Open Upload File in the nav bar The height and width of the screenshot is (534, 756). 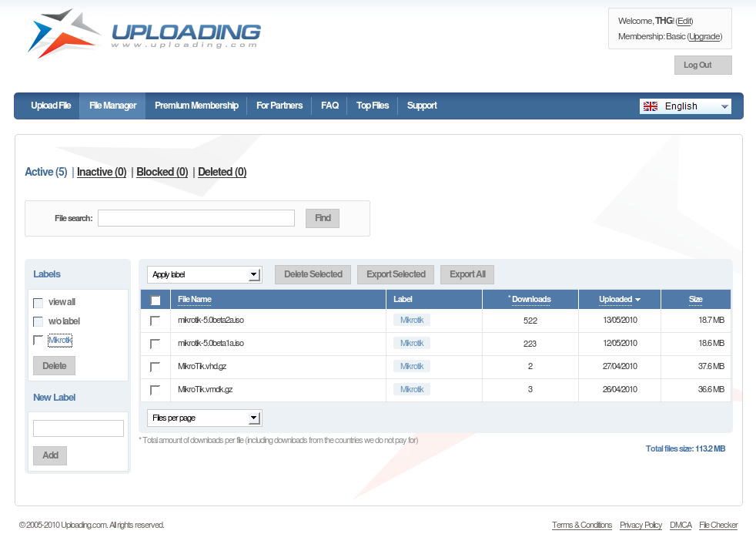(51, 105)
